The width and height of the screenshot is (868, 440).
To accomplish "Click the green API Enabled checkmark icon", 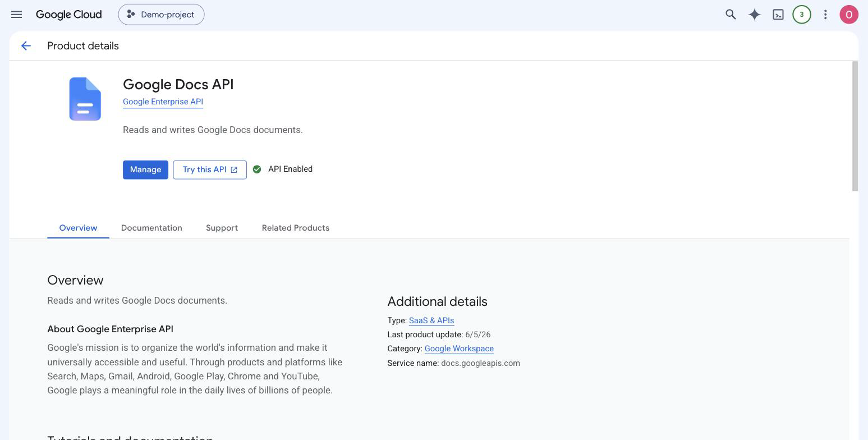I will pyautogui.click(x=257, y=169).
